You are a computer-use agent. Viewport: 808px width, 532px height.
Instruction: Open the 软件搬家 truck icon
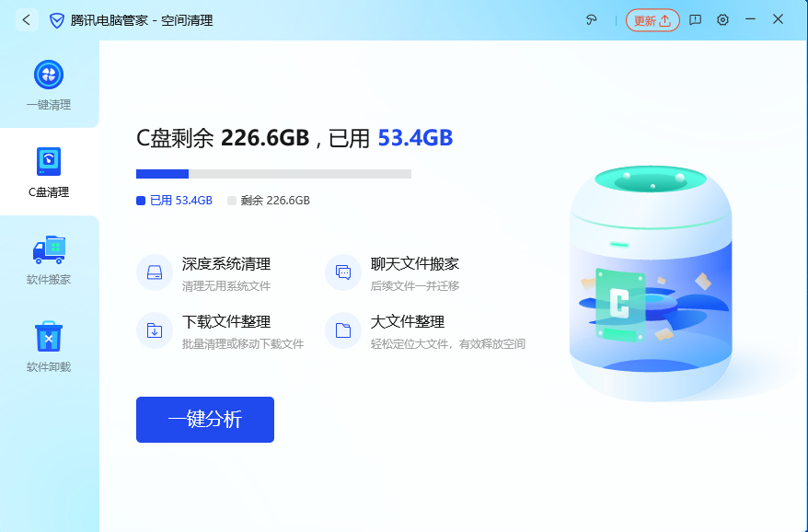[x=49, y=249]
